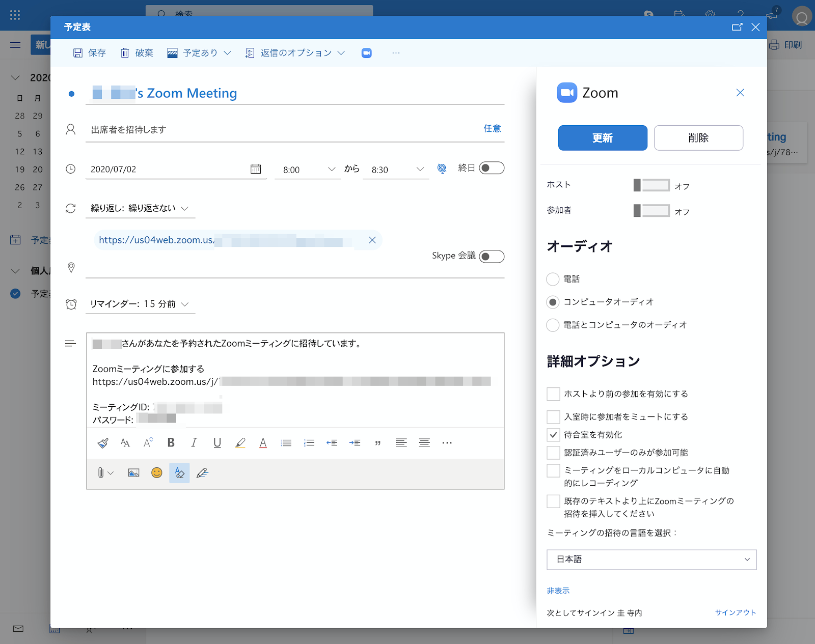Click the 削除 button
Image resolution: width=815 pixels, height=644 pixels.
[698, 138]
